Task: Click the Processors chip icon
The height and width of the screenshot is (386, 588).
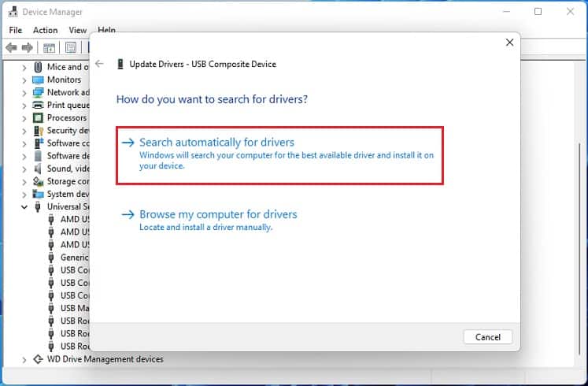Action: coord(38,118)
